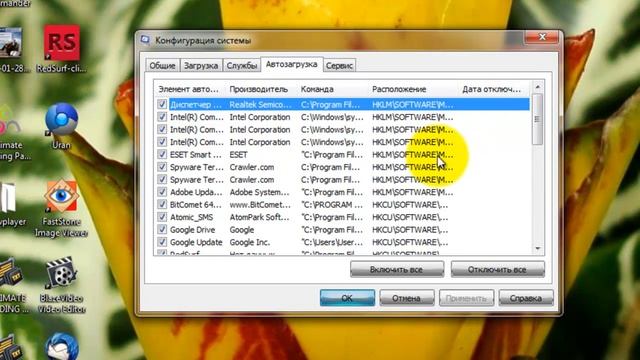Click the System Configuration title bar icon
Viewport: 640px width, 360px height.
145,40
